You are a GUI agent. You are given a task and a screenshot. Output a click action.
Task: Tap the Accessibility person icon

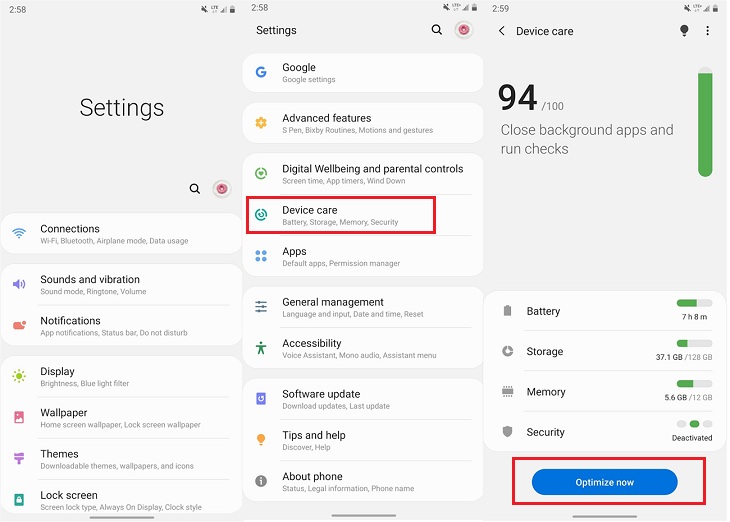261,348
